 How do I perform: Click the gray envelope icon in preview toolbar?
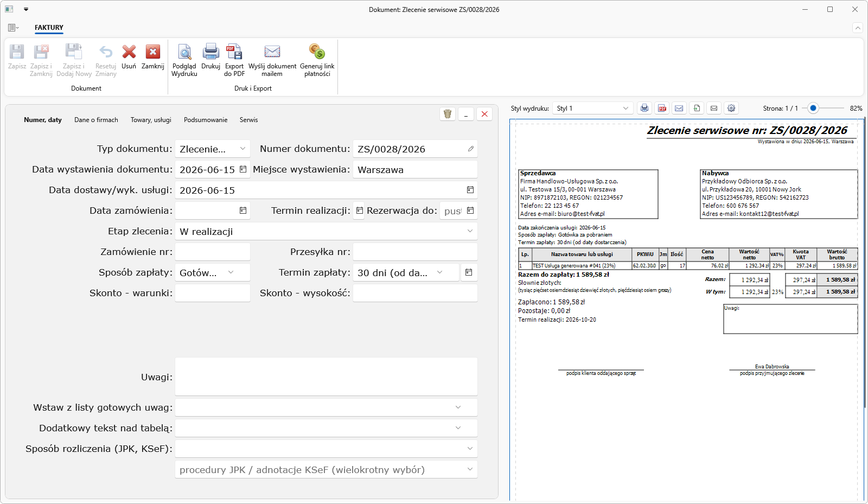[x=714, y=108]
